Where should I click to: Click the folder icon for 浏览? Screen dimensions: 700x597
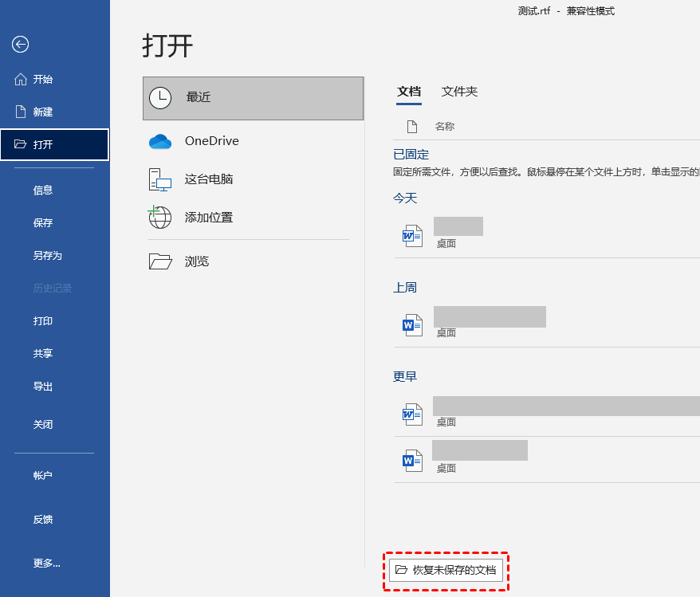coord(160,261)
